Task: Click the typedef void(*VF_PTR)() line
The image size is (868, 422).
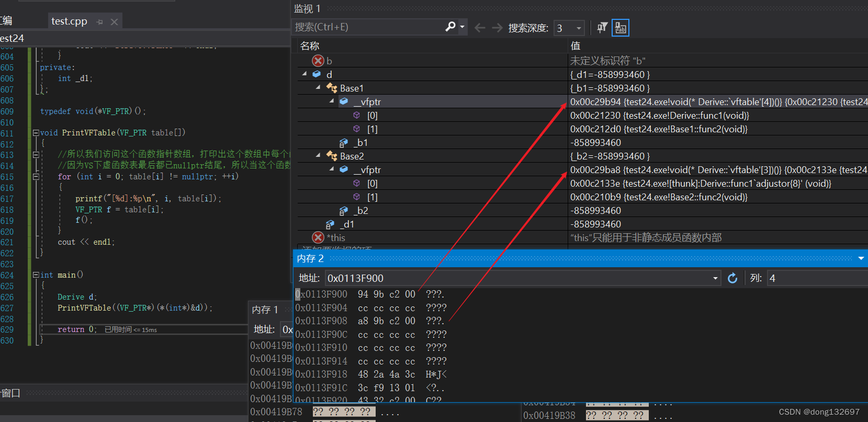Action: (x=93, y=111)
